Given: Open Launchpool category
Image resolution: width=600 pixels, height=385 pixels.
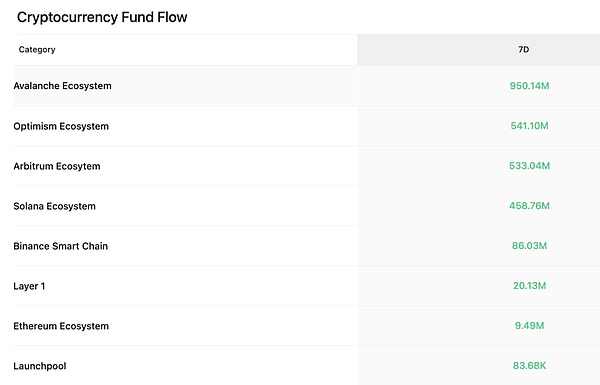Looking at the screenshot, I should (40, 366).
